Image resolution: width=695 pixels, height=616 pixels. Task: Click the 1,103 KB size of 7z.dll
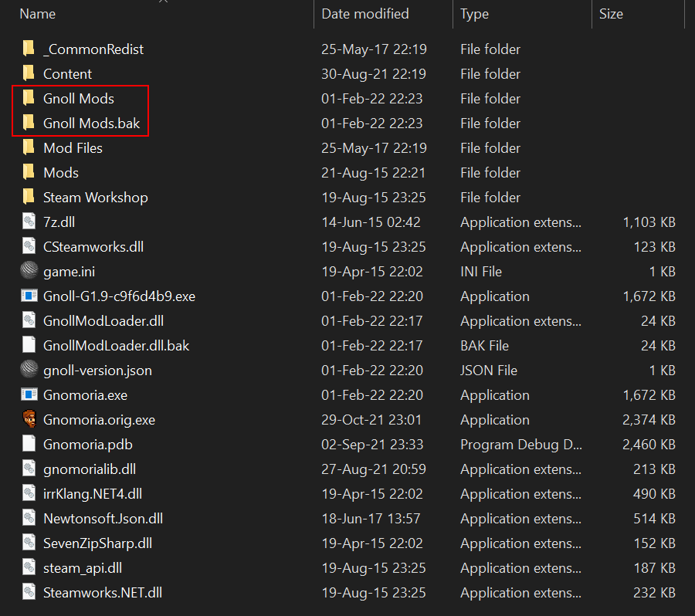click(x=649, y=222)
